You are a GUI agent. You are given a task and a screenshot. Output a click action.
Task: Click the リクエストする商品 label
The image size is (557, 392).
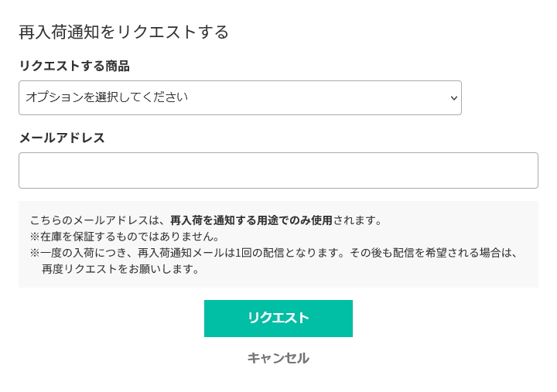pos(74,66)
